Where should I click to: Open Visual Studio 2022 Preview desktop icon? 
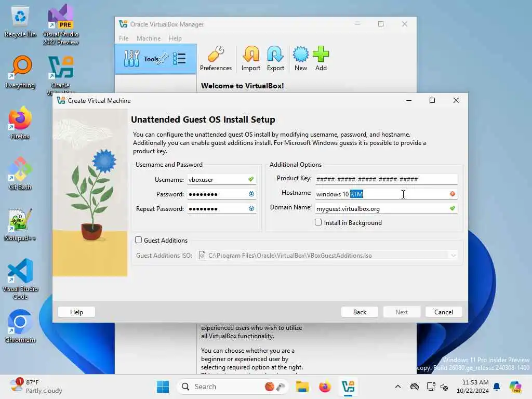tap(61, 24)
